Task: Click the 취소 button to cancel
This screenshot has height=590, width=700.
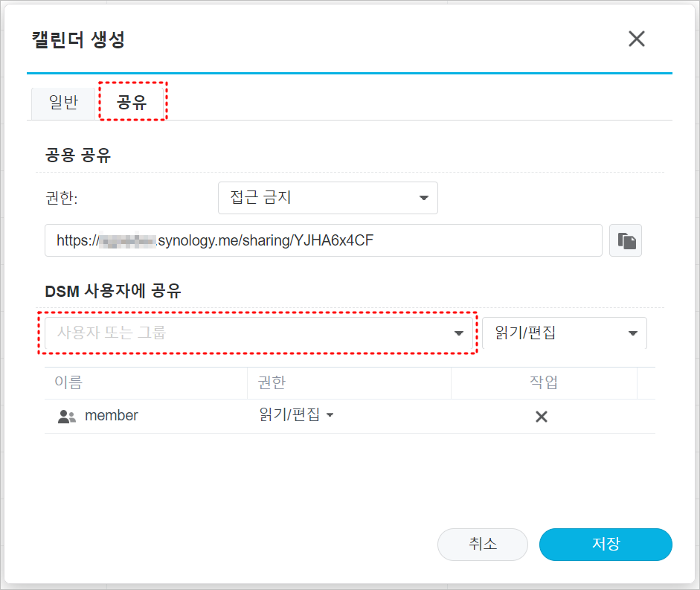Action: coord(482,545)
